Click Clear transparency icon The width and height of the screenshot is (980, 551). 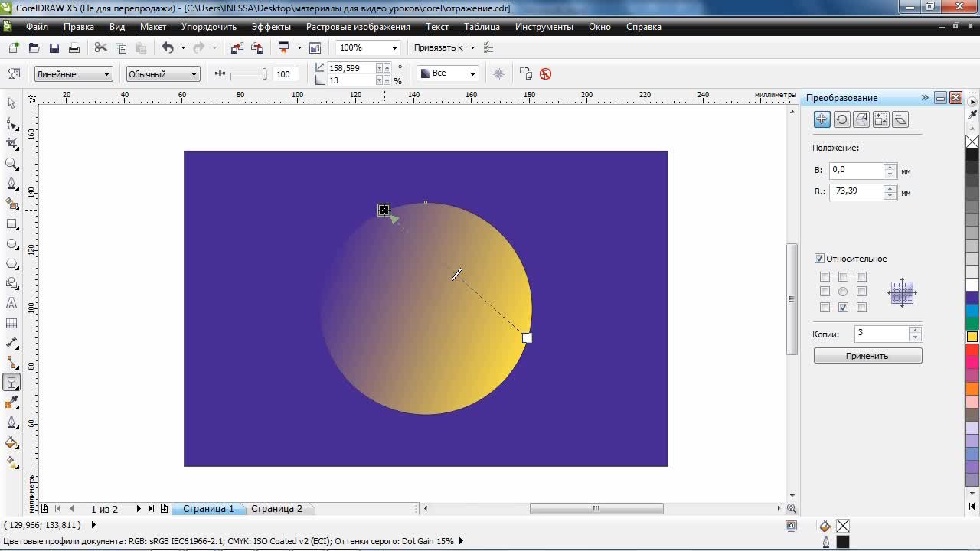tap(545, 73)
